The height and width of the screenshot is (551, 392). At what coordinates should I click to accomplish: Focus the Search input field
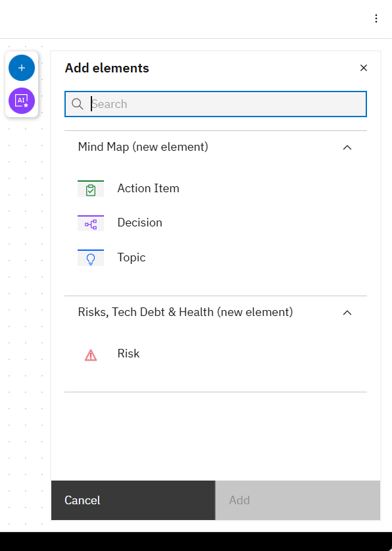(x=216, y=104)
